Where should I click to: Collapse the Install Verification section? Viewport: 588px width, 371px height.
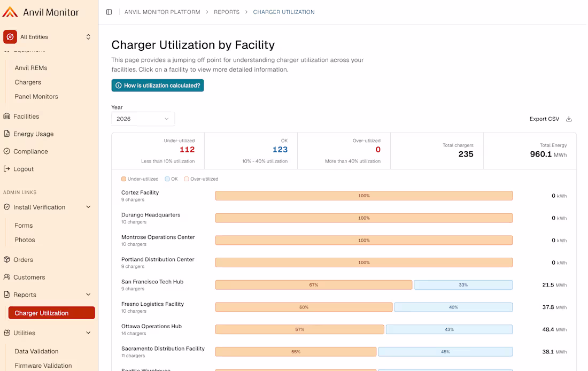[x=89, y=207]
